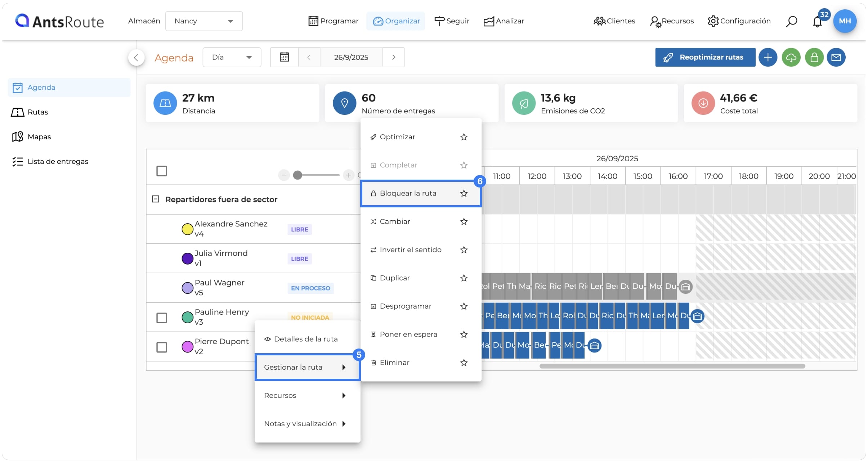Collapse Repartidores fuera de sector group
Screen dimensions: 868x463
pos(156,199)
